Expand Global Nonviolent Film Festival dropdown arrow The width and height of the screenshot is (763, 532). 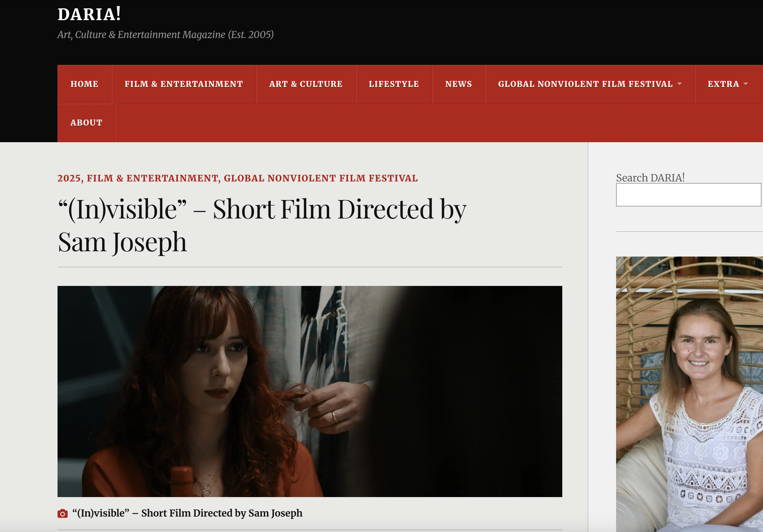[x=679, y=84]
